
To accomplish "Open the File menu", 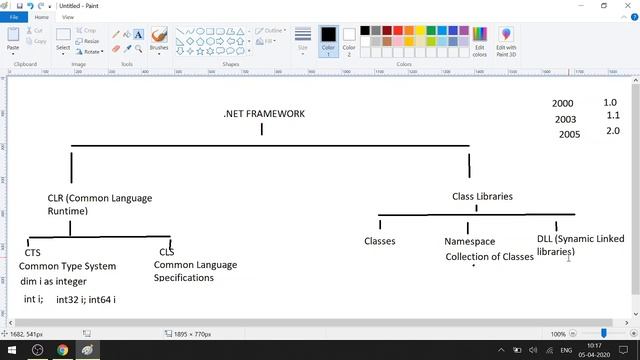I will point(14,17).
